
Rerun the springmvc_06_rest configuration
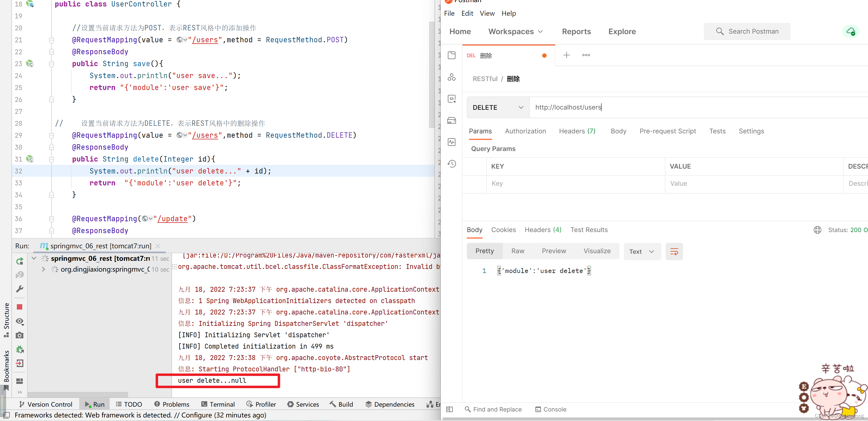pyautogui.click(x=19, y=261)
